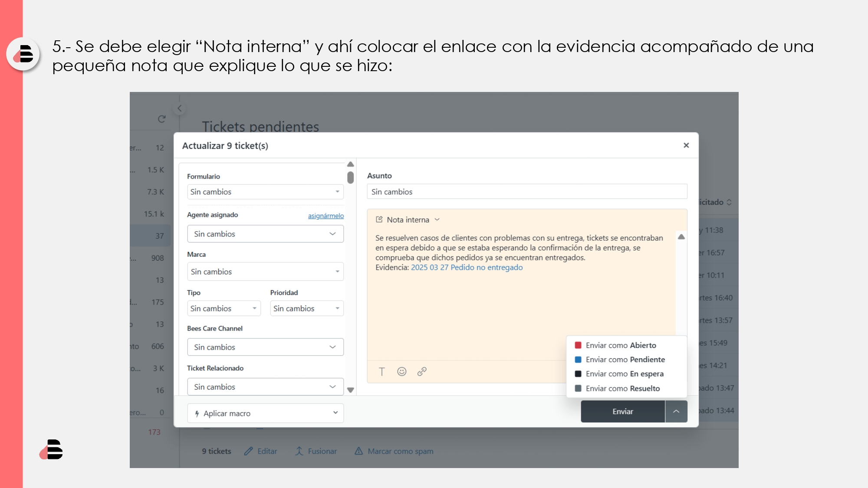Click the ticket row dated 14:21

click(718, 365)
